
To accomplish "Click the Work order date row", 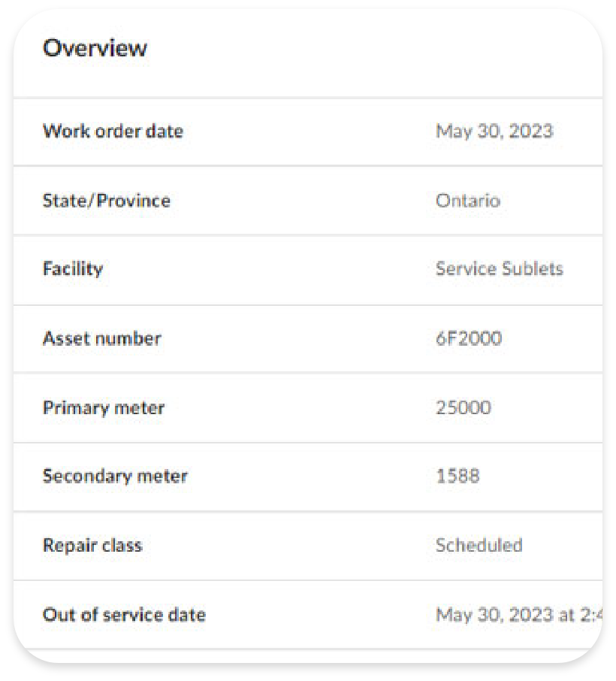I will coord(308,132).
